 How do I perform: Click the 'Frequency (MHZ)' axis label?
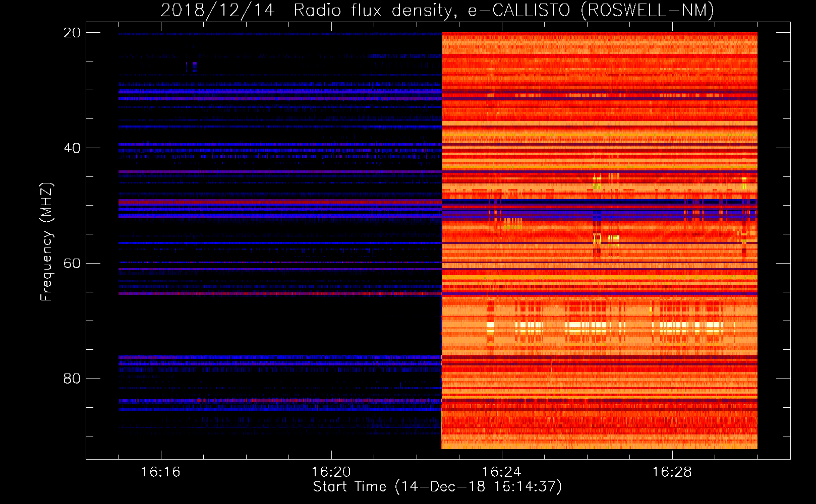pos(46,242)
